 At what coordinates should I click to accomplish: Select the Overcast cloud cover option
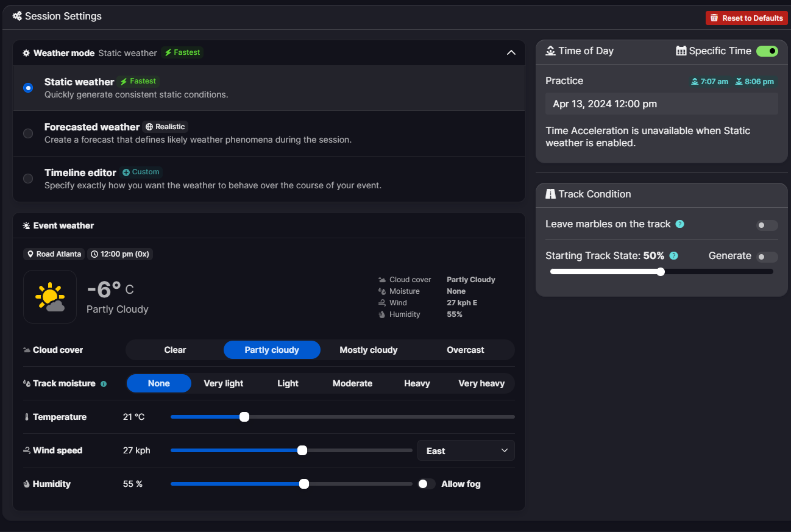click(465, 350)
